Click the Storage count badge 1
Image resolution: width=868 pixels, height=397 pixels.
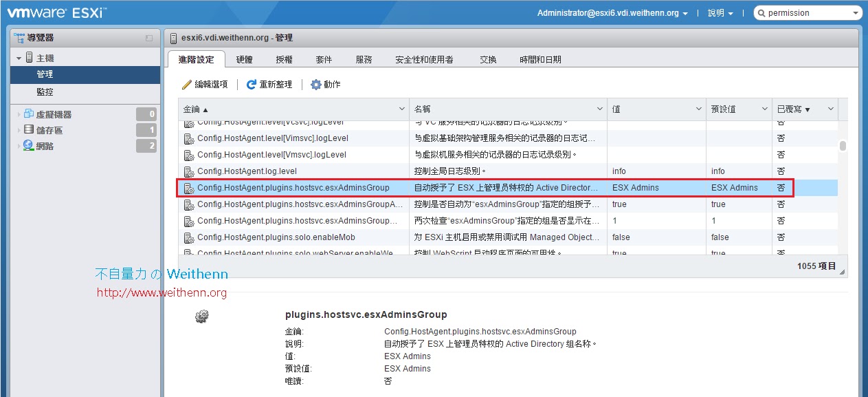(x=146, y=130)
